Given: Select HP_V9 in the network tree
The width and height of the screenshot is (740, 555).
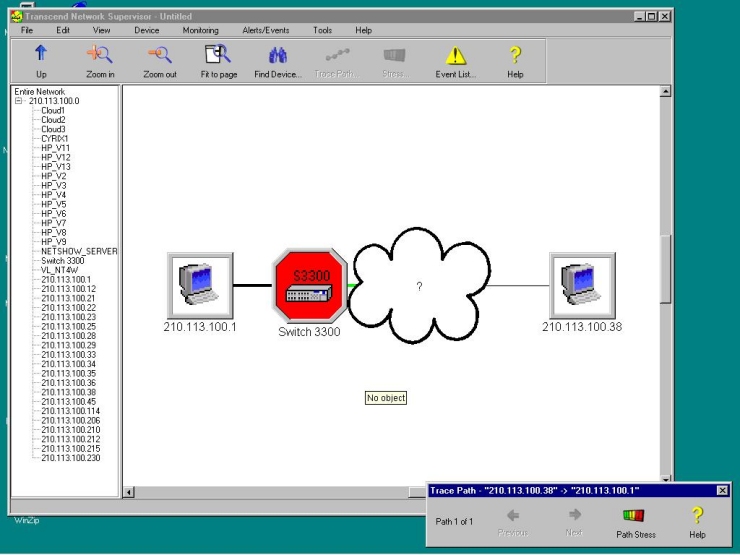Looking at the screenshot, I should coord(54,242).
